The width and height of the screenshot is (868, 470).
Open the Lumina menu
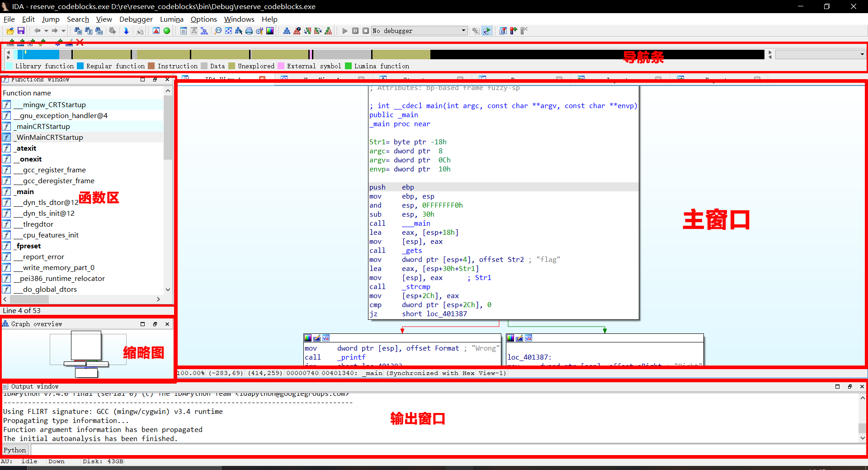click(x=172, y=19)
